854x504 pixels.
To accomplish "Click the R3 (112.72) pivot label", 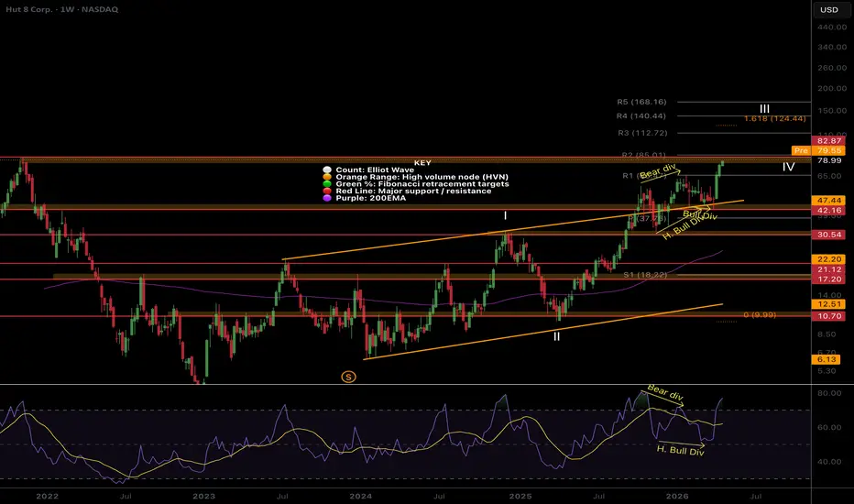I will coord(642,133).
